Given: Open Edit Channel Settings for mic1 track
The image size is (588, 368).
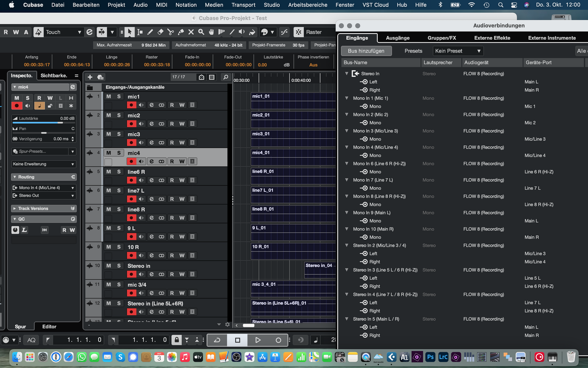Looking at the screenshot, I should [x=152, y=105].
